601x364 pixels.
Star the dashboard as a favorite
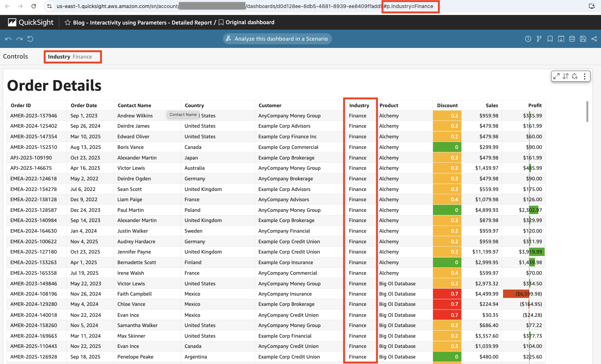(68, 22)
